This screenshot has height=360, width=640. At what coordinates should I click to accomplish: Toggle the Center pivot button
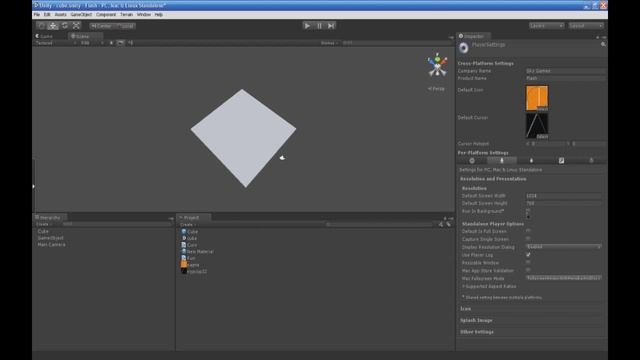click(101, 26)
